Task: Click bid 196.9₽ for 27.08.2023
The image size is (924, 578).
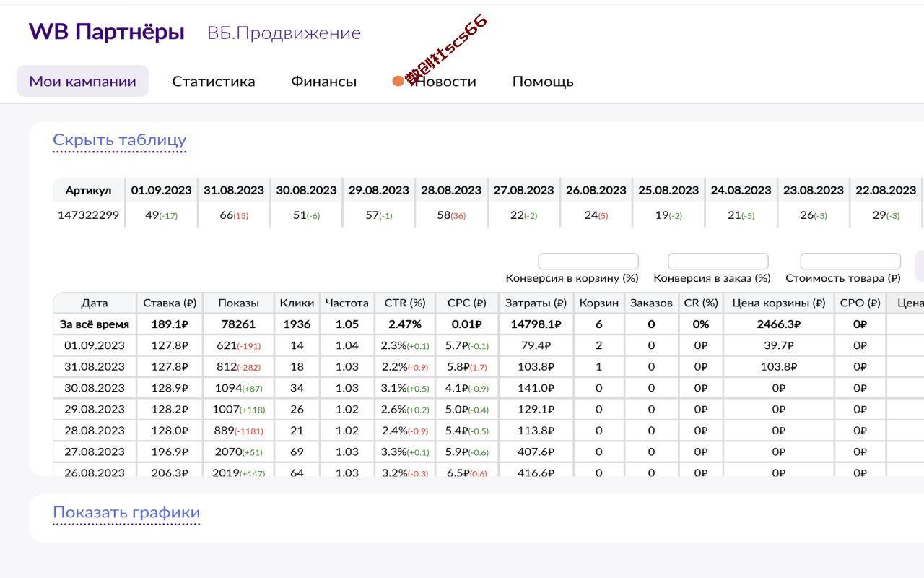Action: [170, 452]
